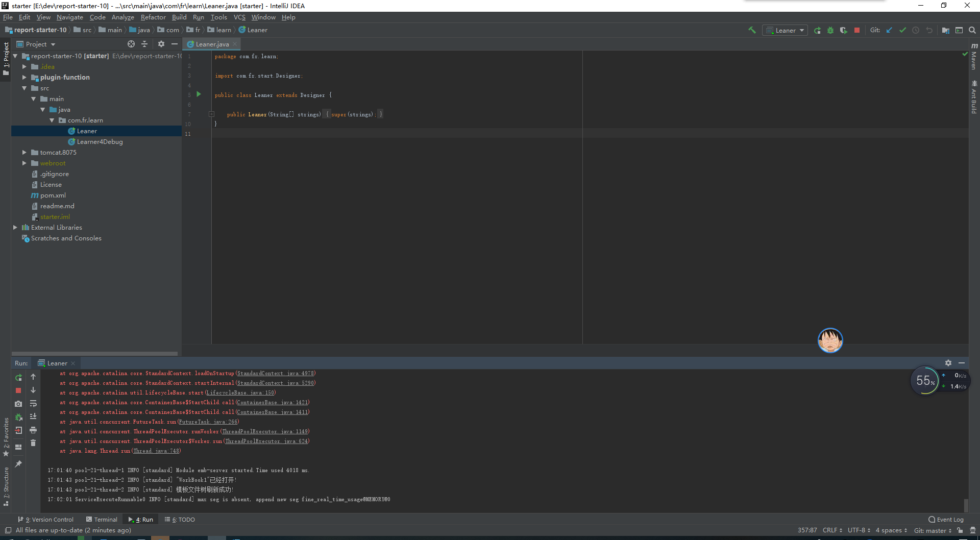
Task: Toggle read-only lock icon in the status bar
Action: pos(960,530)
